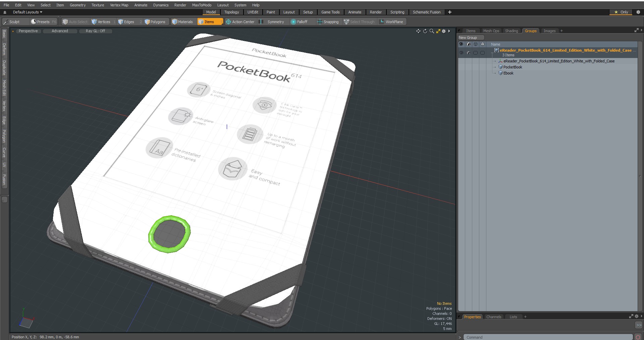
Task: Open the Perspective view type dropdown
Action: 28,31
